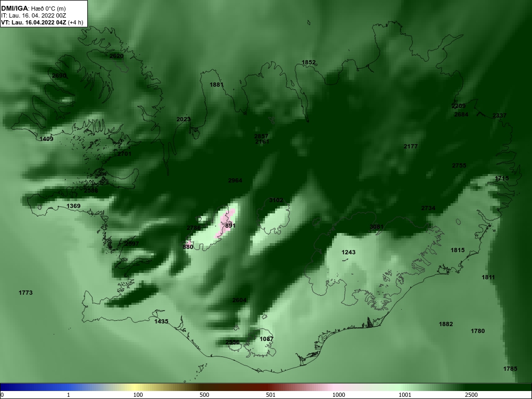Click the 1369 value label
532x399 pixels.
point(73,206)
